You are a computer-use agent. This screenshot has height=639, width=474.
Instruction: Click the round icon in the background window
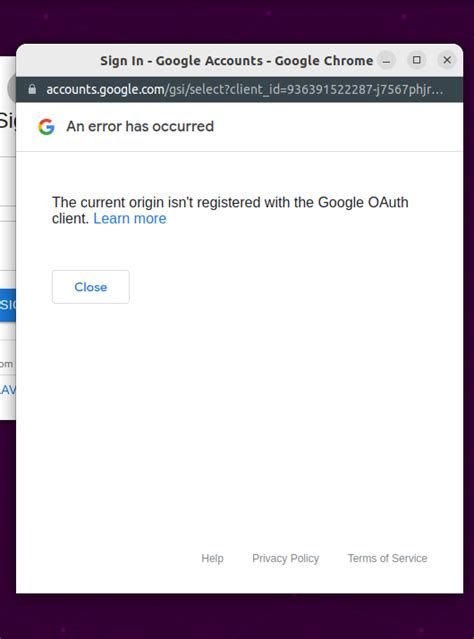coord(11,88)
